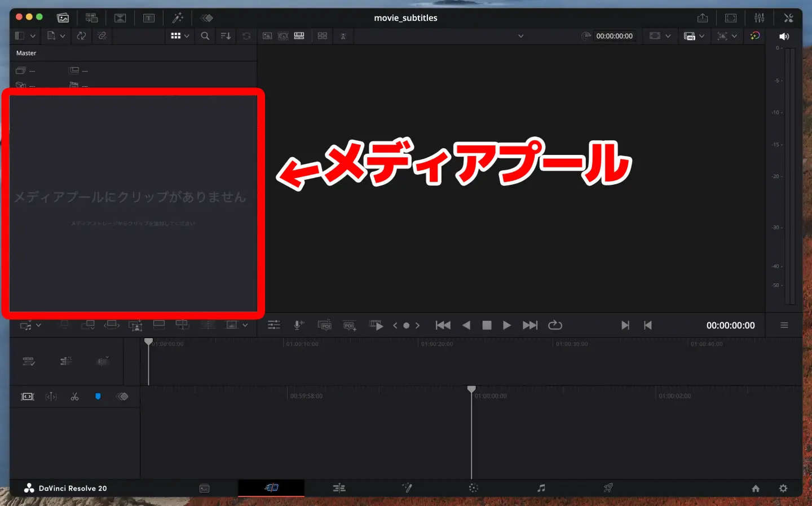Expand the timeline view options chevron
The width and height of the screenshot is (812, 506).
tap(245, 325)
